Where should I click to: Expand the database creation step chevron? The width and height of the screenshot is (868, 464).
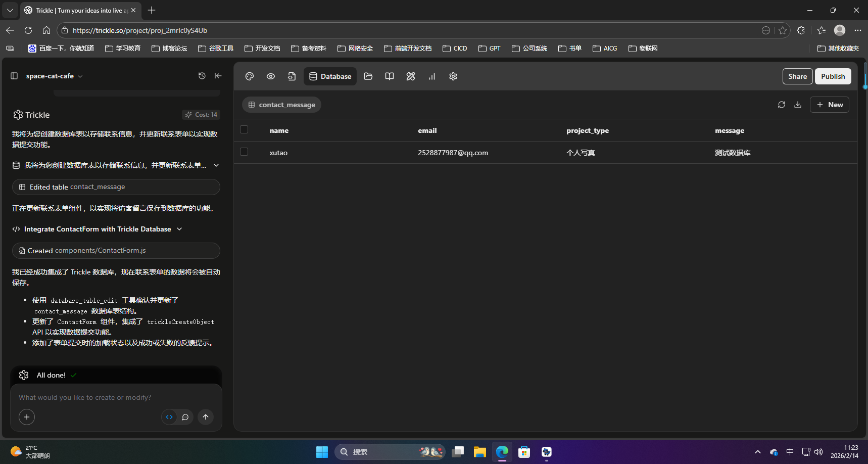[x=216, y=165]
